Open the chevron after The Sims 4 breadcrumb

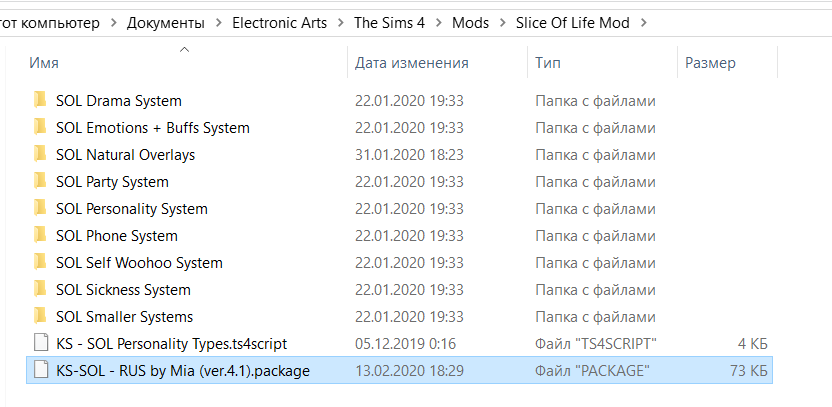[x=438, y=23]
